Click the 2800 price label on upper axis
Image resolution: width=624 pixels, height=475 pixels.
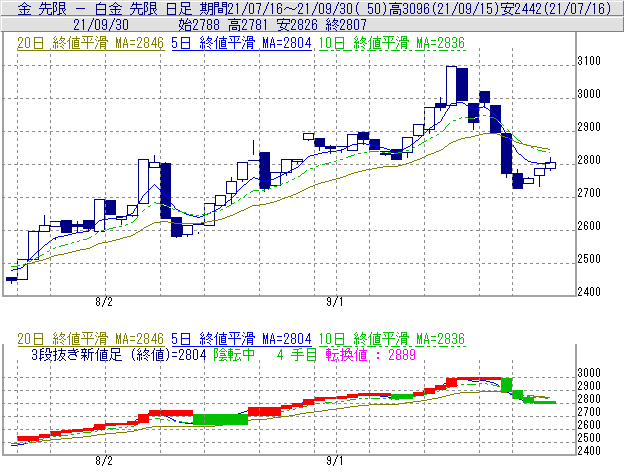(x=589, y=160)
